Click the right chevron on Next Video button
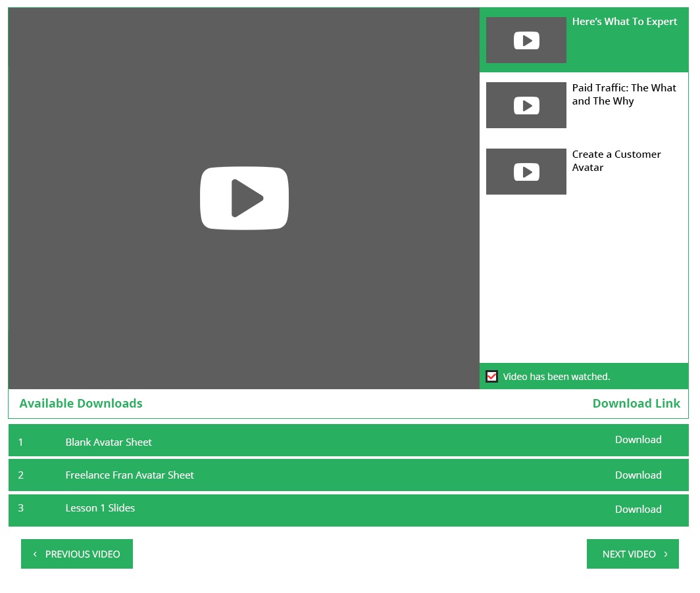700x593 pixels. 665,554
